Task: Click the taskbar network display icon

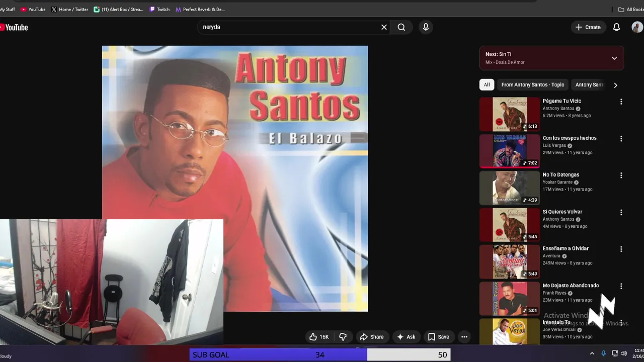Action: point(615,353)
